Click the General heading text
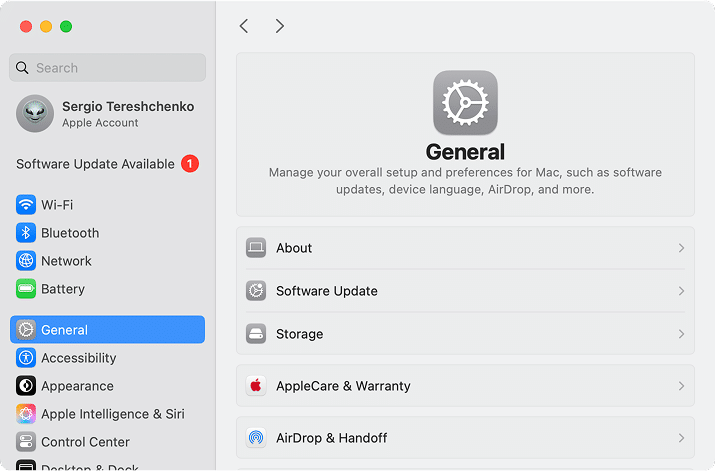The image size is (715, 471). pyautogui.click(x=465, y=152)
